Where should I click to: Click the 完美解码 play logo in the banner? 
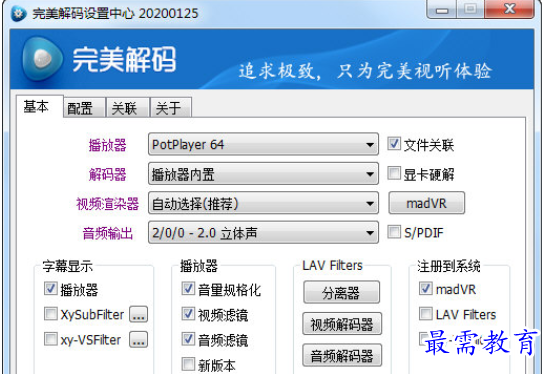click(x=42, y=59)
